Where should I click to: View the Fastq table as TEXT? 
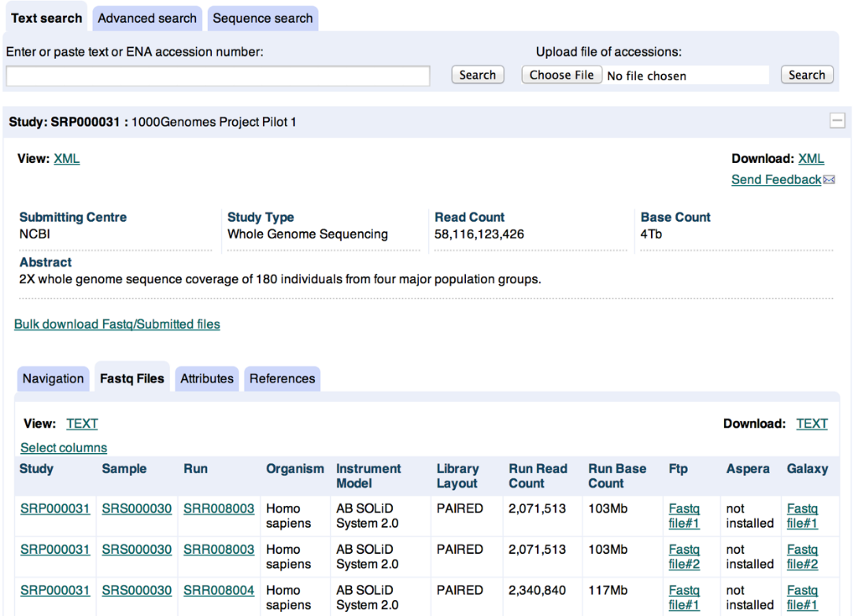coord(82,424)
